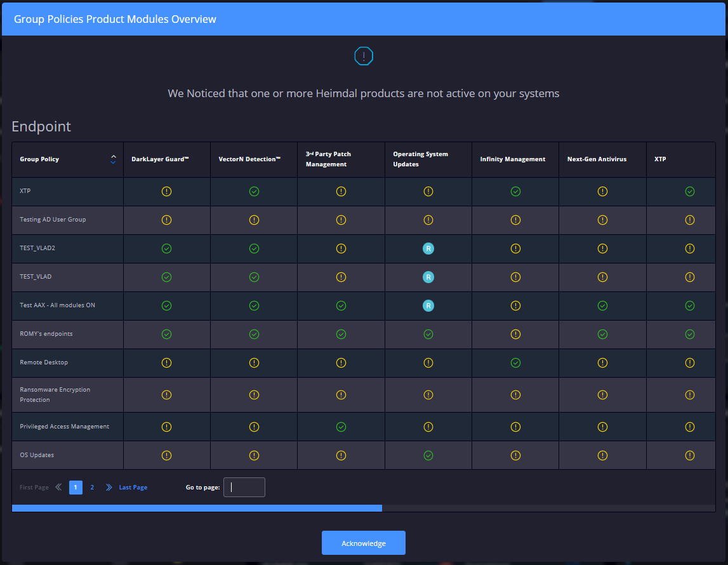The height and width of the screenshot is (565, 728).
Task: Click Test AAX XTP column check icon
Action: coord(690,305)
